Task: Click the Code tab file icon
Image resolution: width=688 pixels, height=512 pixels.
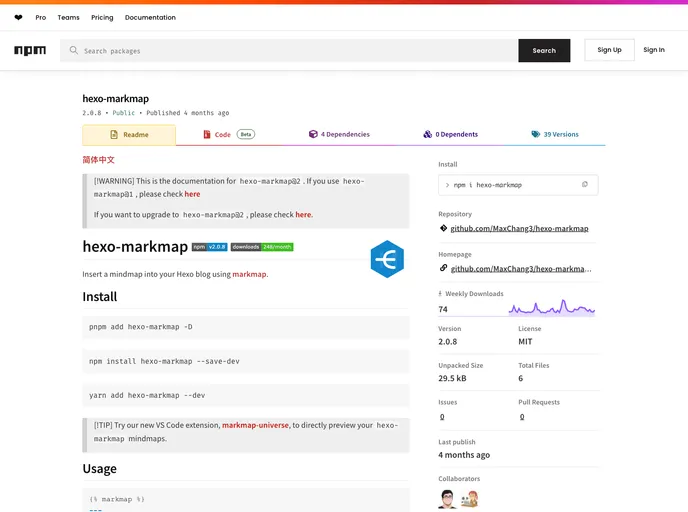Action: point(207,134)
